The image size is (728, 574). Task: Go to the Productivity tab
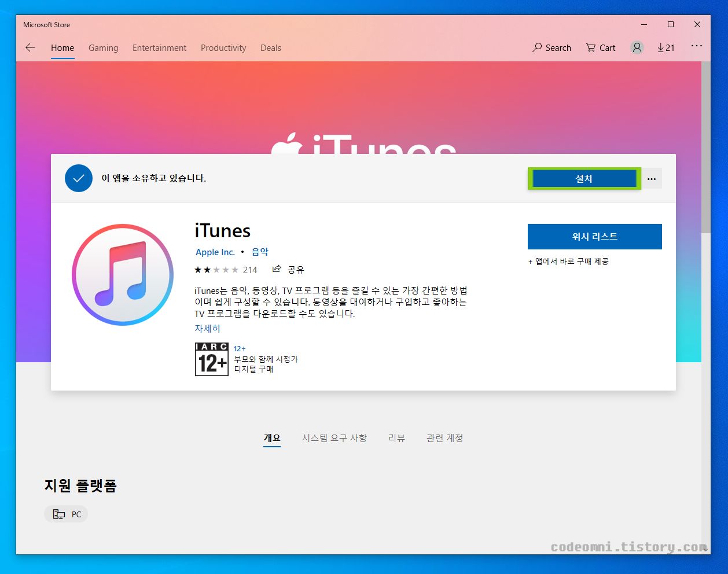click(x=223, y=48)
